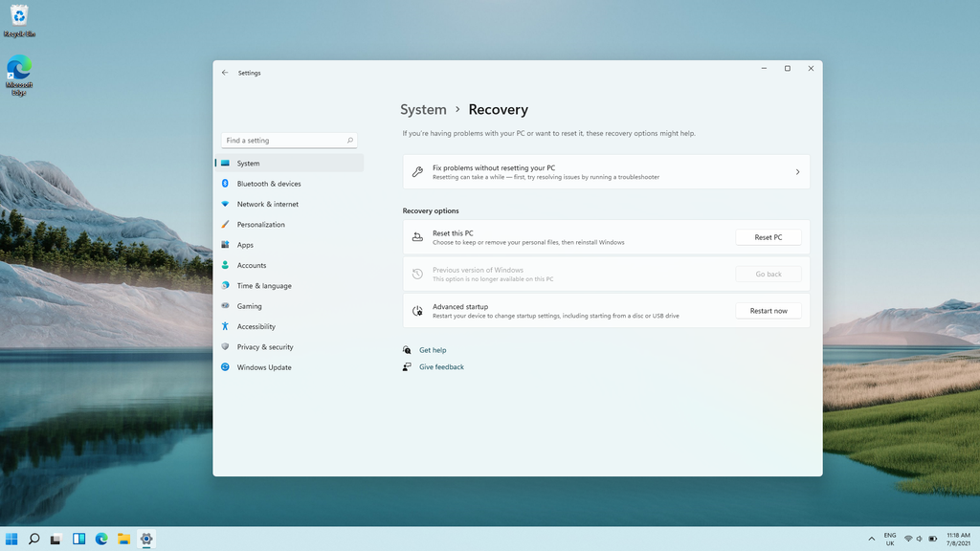
Task: Click the back arrow in Settings
Action: [225, 73]
